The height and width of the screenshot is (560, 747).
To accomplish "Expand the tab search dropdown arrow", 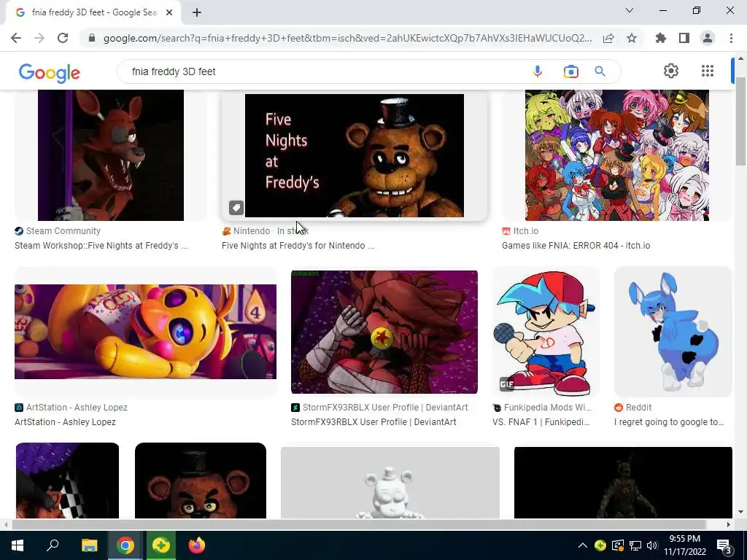I will click(630, 10).
